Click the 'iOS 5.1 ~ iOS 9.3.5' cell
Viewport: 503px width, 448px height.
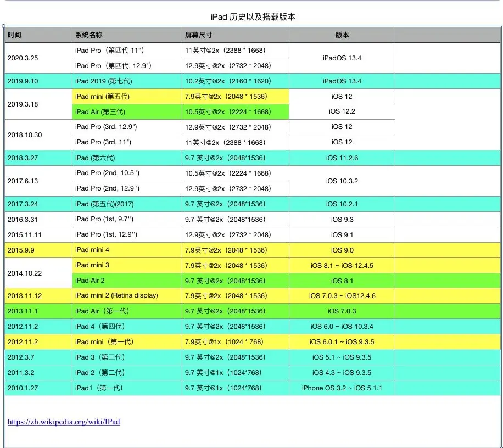tap(342, 357)
